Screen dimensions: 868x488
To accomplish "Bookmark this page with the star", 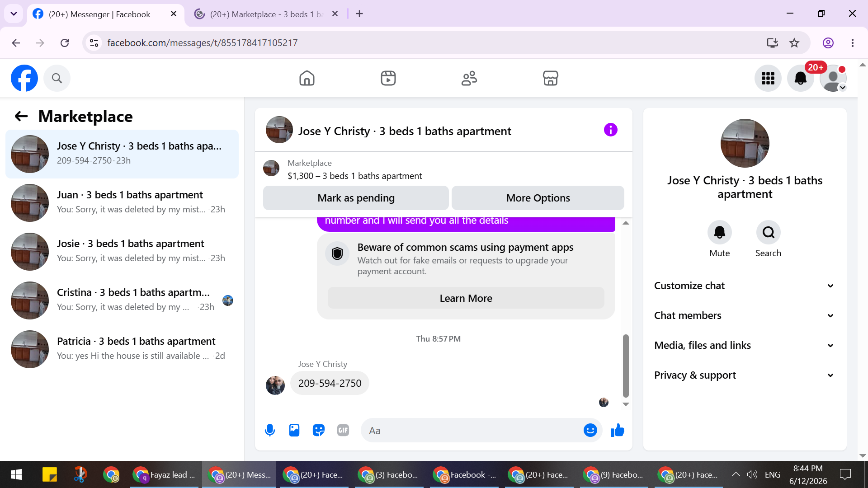I will [794, 43].
